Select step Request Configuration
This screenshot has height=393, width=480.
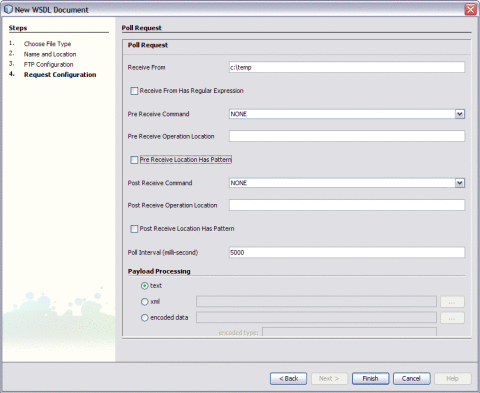tap(60, 75)
